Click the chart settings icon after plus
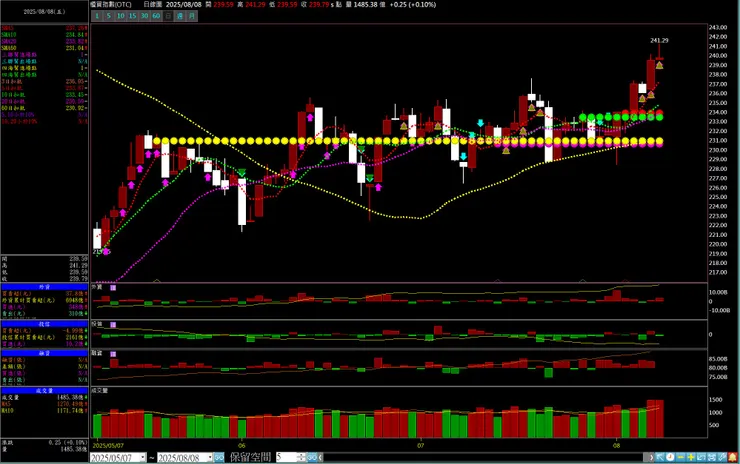The image size is (740, 464). pyautogui.click(x=701, y=457)
